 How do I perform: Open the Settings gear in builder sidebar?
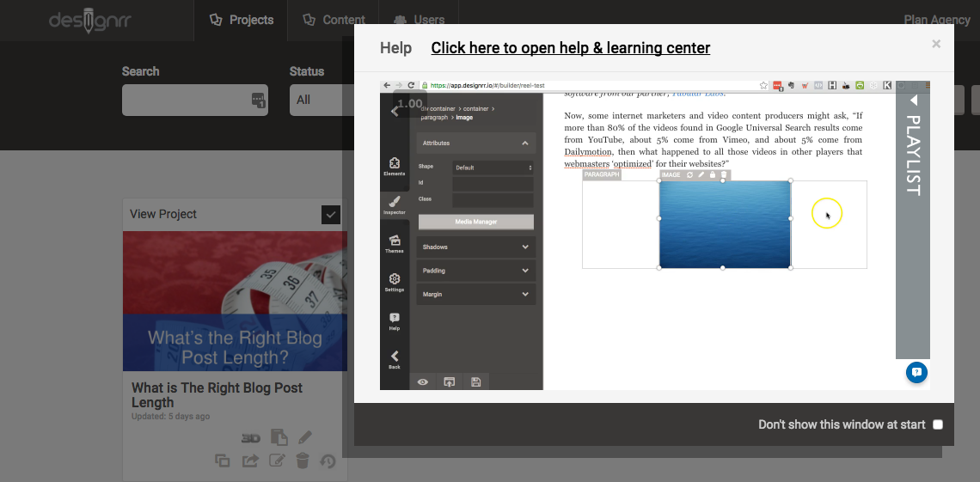click(394, 283)
